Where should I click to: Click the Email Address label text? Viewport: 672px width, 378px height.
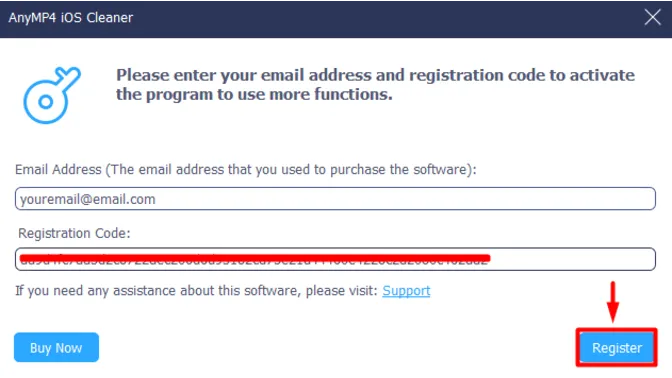(x=246, y=170)
